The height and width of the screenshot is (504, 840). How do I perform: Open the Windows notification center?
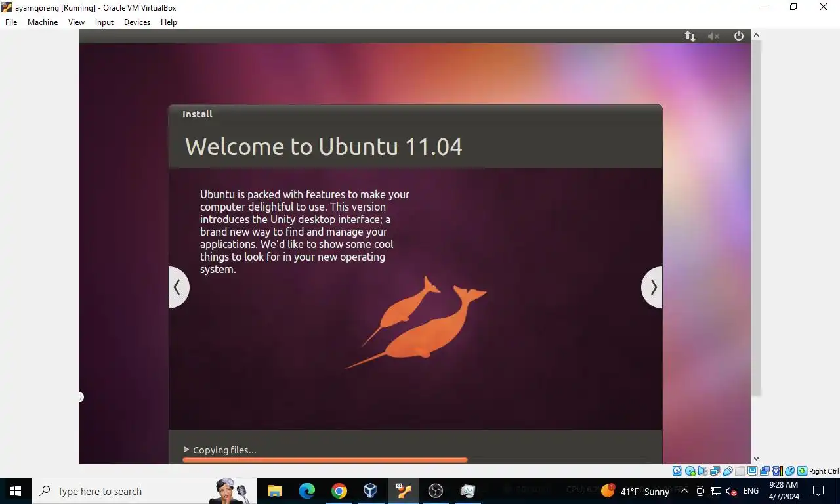(818, 491)
